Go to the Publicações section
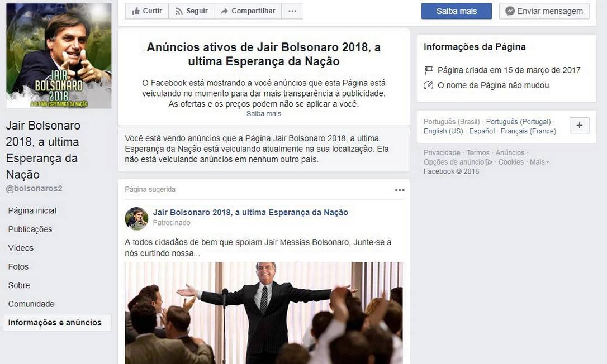Screen dimensions: 607x364 pyautogui.click(x=30, y=229)
